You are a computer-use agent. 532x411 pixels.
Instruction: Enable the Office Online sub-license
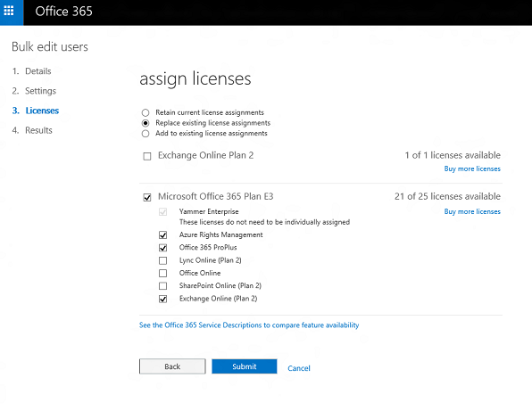pyautogui.click(x=162, y=273)
